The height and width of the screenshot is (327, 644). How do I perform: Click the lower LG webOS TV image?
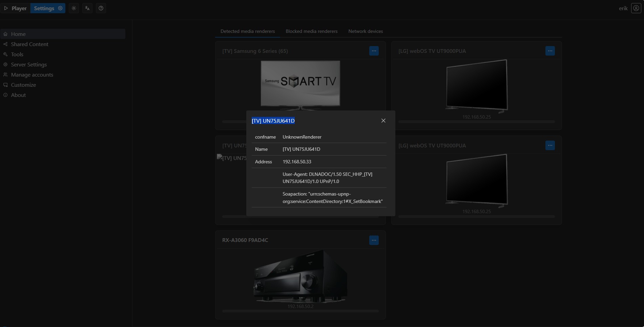click(477, 181)
